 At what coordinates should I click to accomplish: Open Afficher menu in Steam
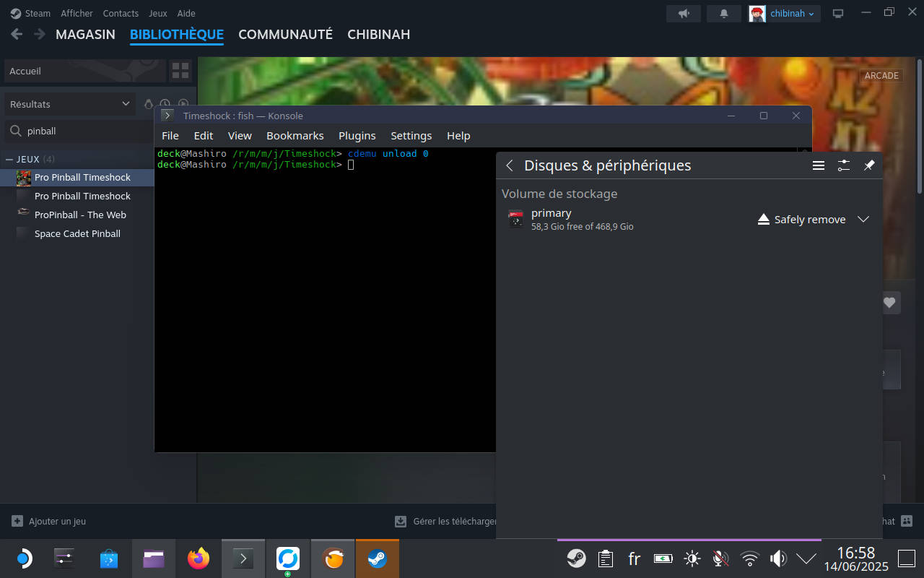pos(77,13)
